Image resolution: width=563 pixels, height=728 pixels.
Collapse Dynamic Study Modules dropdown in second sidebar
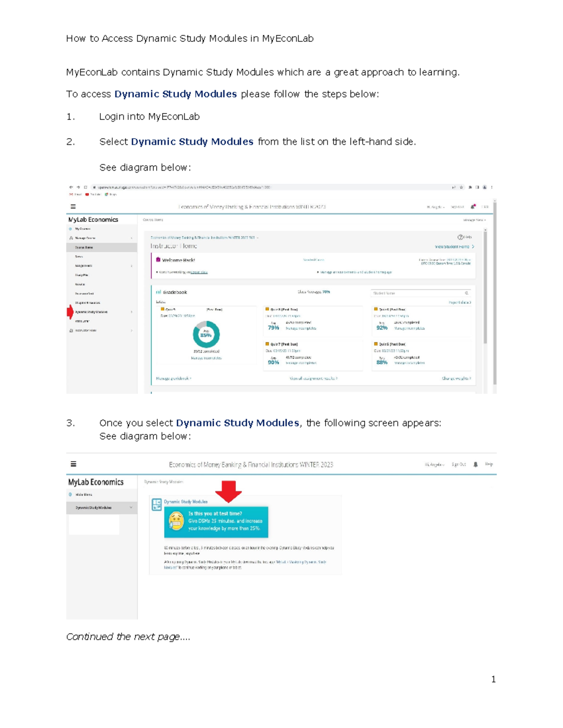point(131,508)
